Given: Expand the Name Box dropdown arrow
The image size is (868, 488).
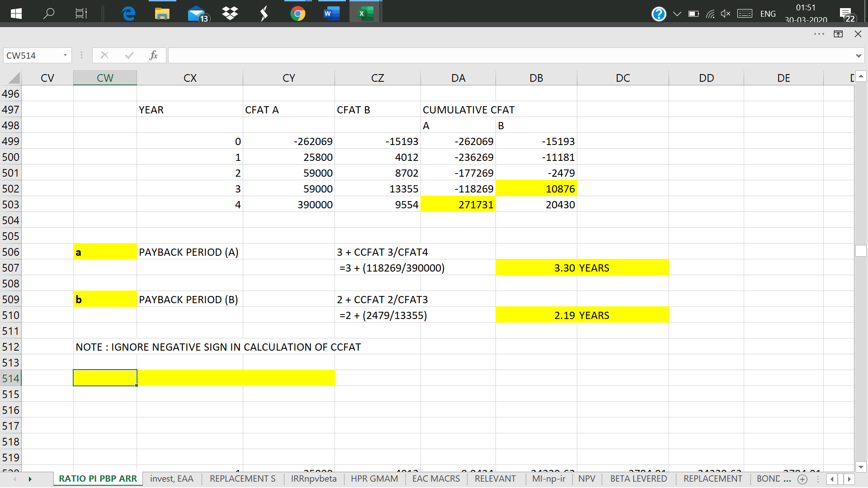Looking at the screenshot, I should pyautogui.click(x=65, y=55).
